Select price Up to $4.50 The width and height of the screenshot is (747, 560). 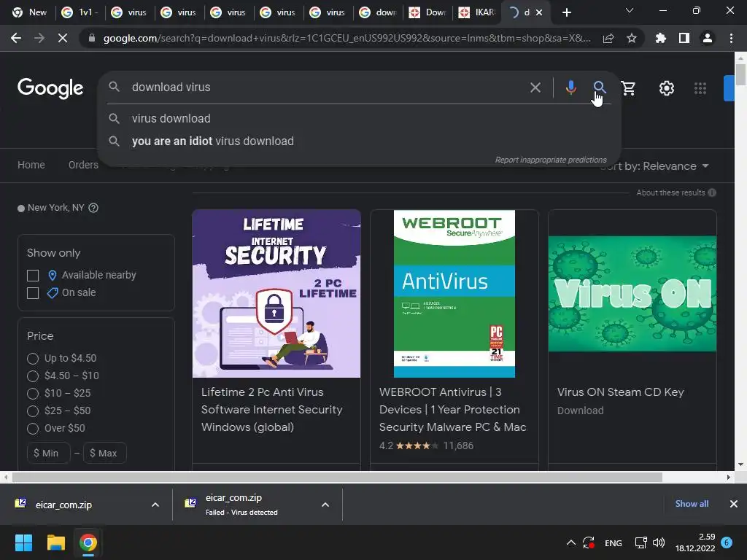tap(33, 359)
